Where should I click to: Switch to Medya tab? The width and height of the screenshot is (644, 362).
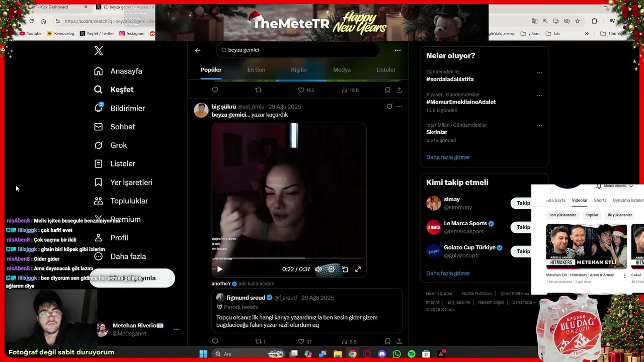tap(342, 70)
